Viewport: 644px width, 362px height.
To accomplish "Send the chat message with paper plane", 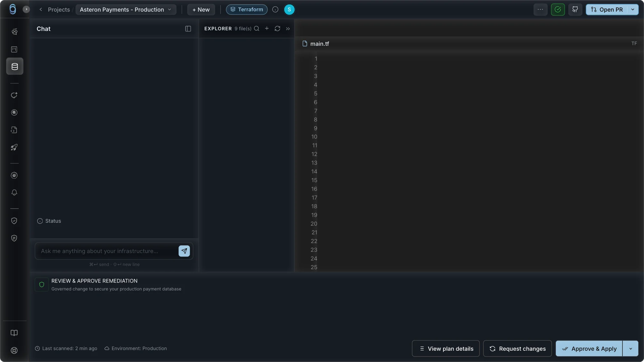I will tap(184, 251).
